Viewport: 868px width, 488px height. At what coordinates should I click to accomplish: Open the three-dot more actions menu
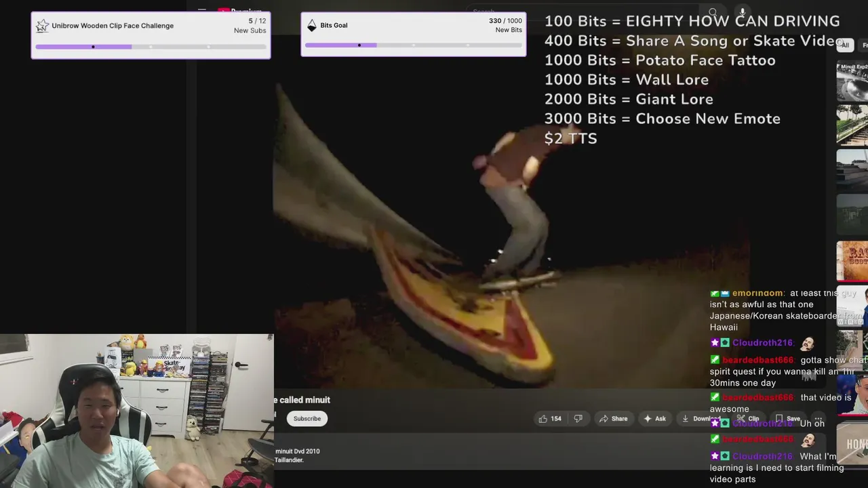818,419
